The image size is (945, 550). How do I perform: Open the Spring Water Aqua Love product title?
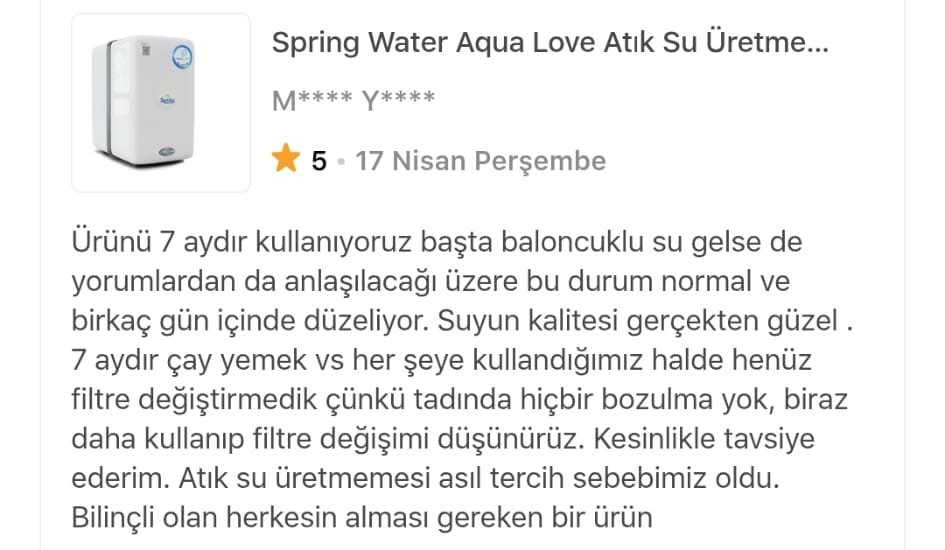[550, 42]
